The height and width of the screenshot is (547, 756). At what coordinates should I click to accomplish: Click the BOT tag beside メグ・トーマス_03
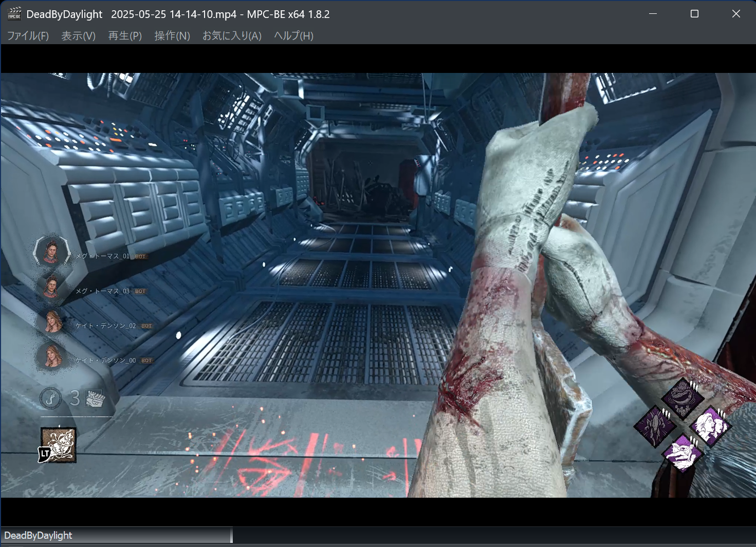140,291
